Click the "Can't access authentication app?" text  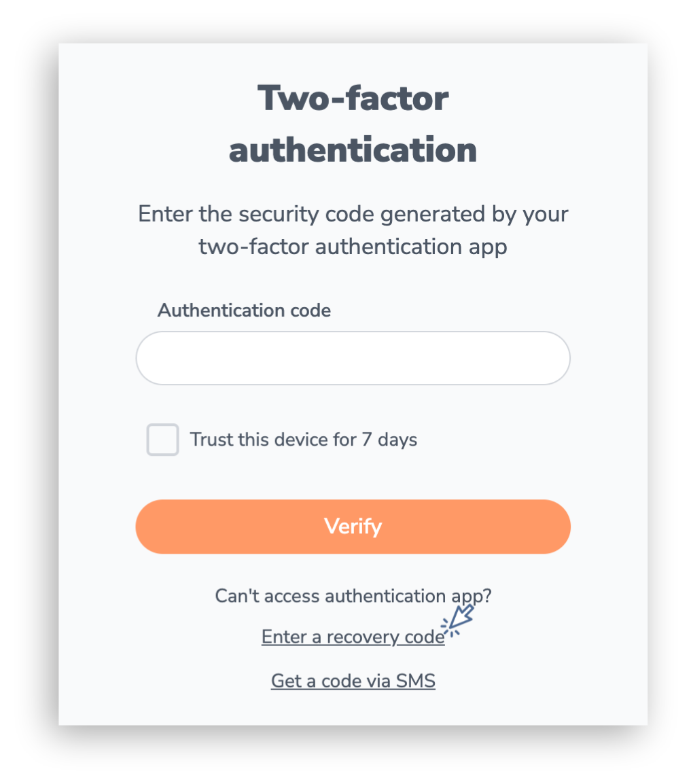(353, 596)
